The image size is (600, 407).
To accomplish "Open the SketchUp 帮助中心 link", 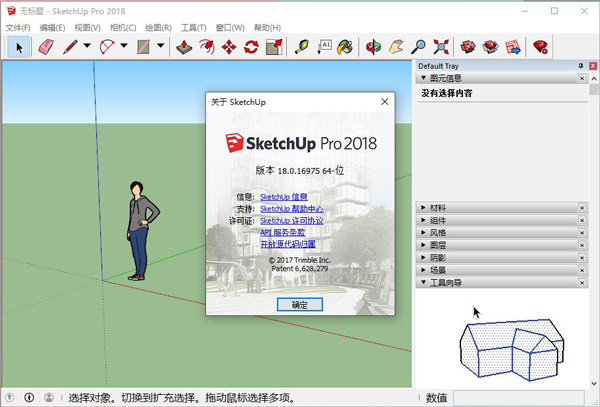I will pos(292,209).
